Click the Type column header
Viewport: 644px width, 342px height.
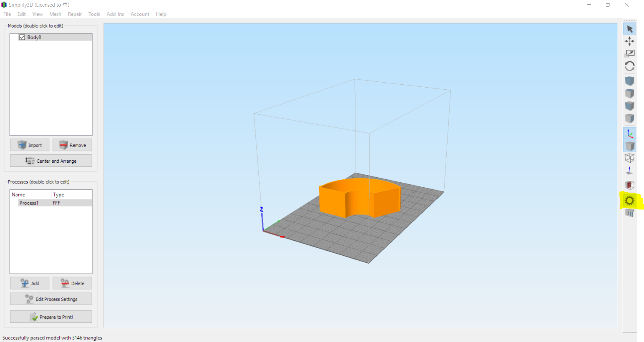(x=58, y=195)
